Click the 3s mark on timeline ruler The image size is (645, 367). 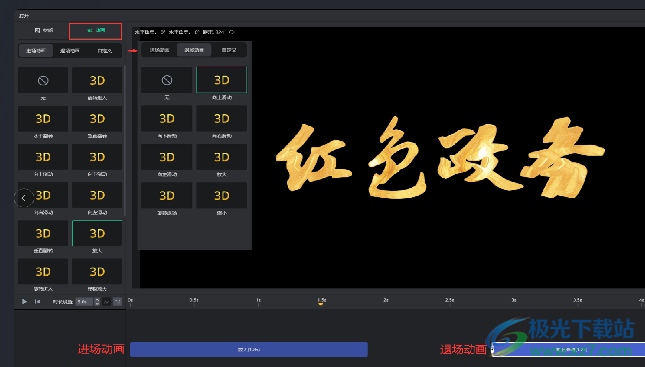click(x=514, y=300)
